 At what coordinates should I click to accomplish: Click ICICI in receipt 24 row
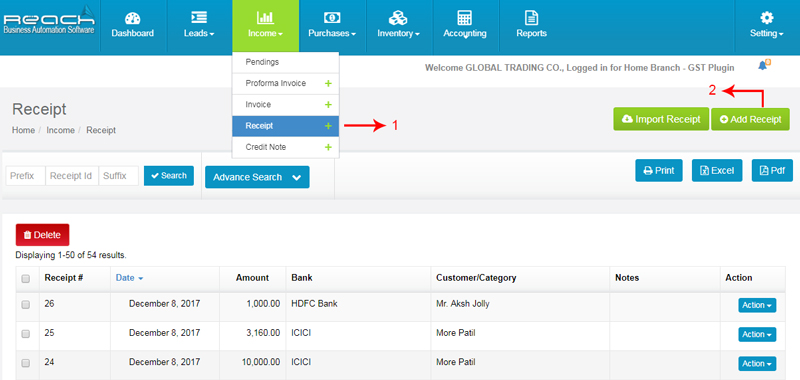coord(301,362)
